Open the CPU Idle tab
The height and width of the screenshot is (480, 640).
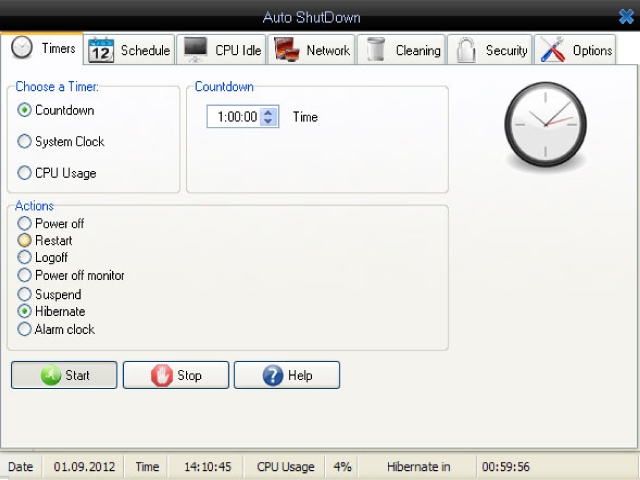[x=222, y=50]
